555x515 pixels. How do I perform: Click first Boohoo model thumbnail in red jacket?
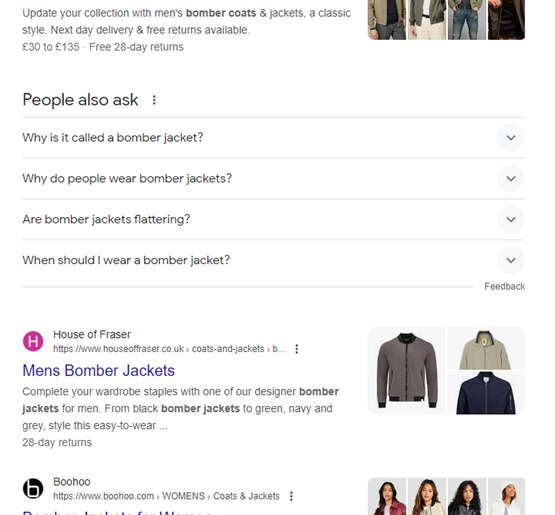387,496
